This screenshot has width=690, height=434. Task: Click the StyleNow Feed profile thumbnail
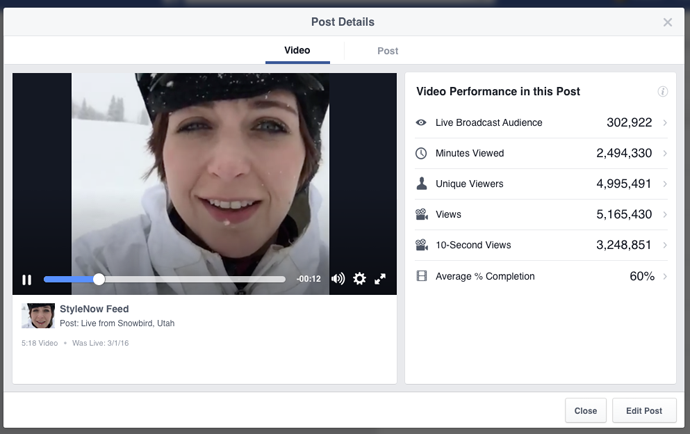tap(38, 316)
